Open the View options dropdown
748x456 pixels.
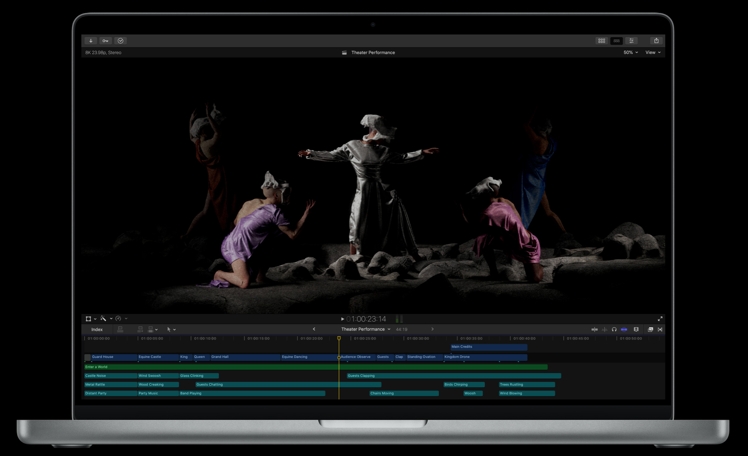[x=652, y=52]
